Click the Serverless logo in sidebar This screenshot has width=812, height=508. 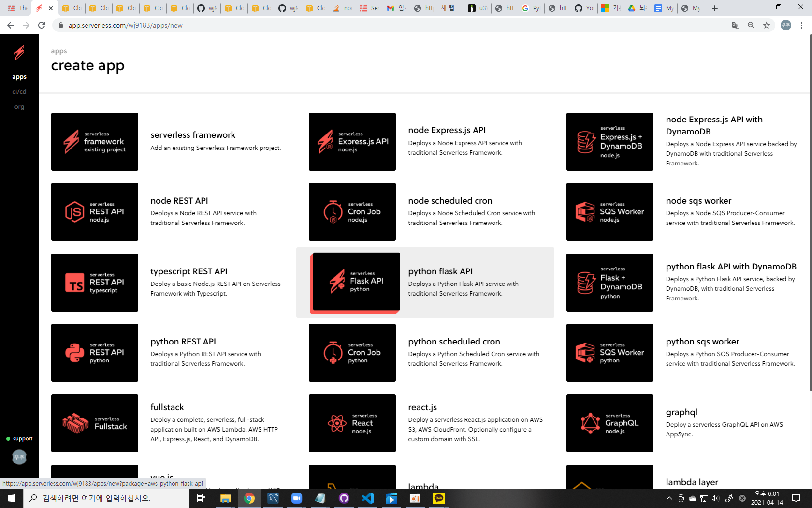point(19,52)
